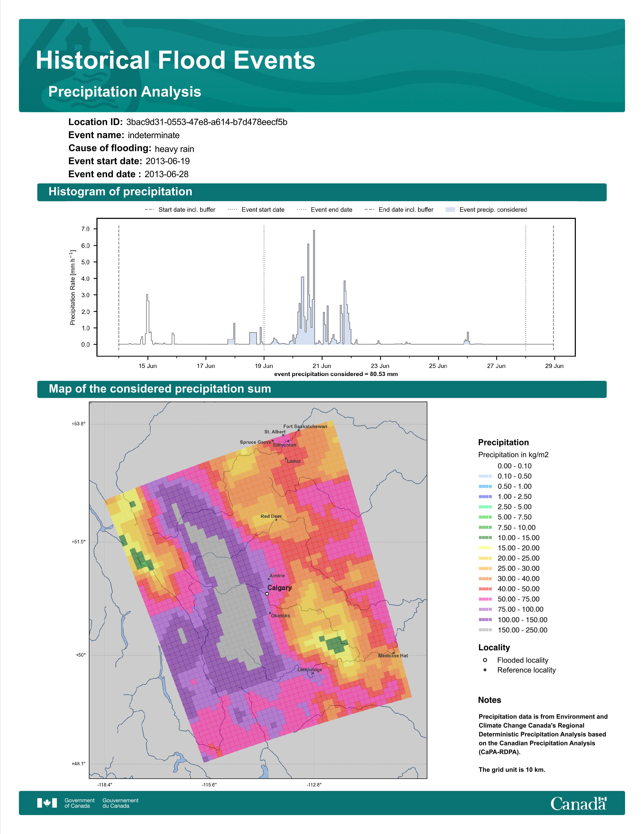Click the St. Albert label on the map
Image resolution: width=644 pixels, height=834 pixels.
coord(275,432)
